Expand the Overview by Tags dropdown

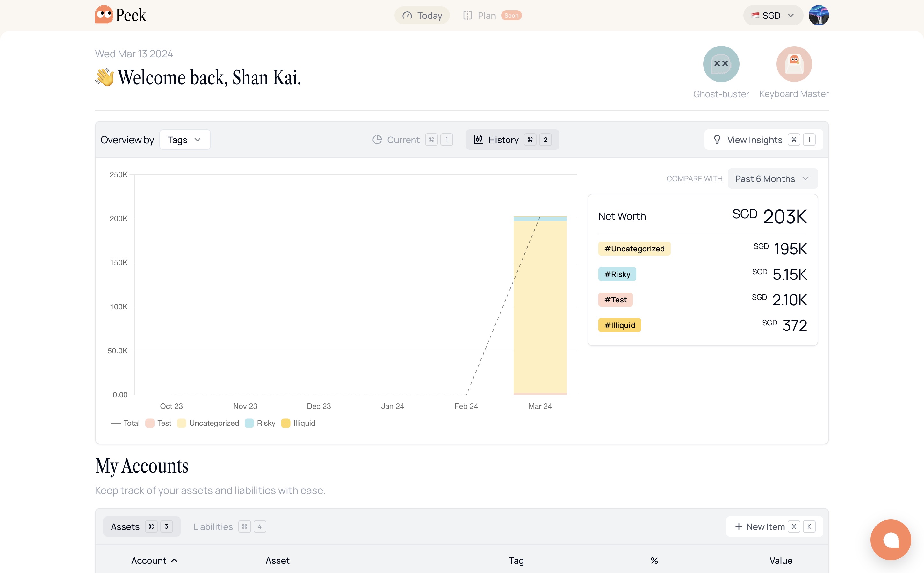184,140
